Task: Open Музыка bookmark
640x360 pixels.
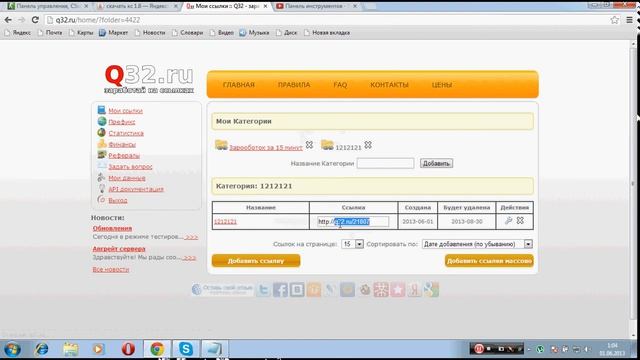Action: (254, 33)
